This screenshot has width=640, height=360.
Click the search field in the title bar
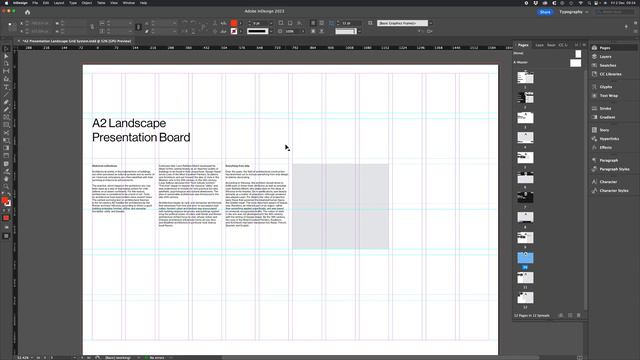(x=616, y=12)
